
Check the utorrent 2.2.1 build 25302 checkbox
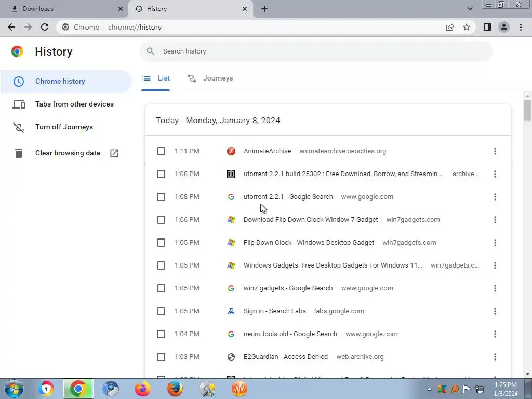click(161, 174)
